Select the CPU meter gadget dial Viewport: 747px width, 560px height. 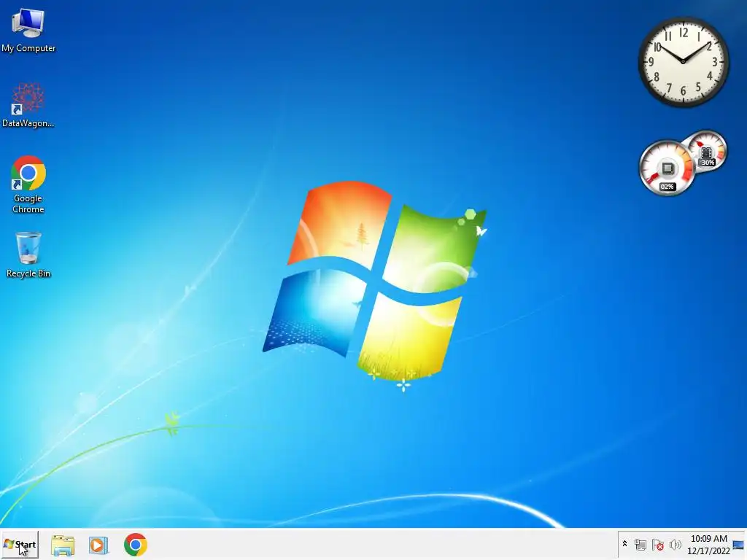tap(667, 168)
